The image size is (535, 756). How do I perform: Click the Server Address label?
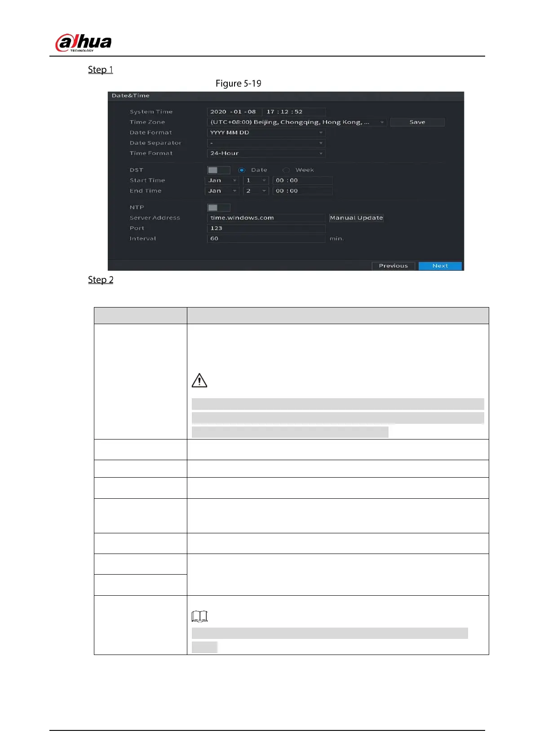(x=155, y=218)
